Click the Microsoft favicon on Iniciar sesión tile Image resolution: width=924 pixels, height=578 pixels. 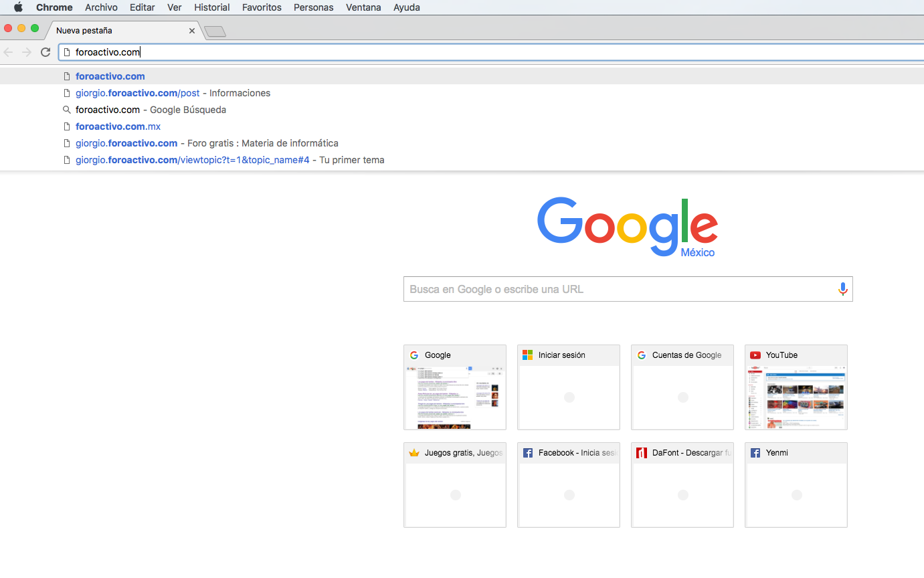pos(528,355)
